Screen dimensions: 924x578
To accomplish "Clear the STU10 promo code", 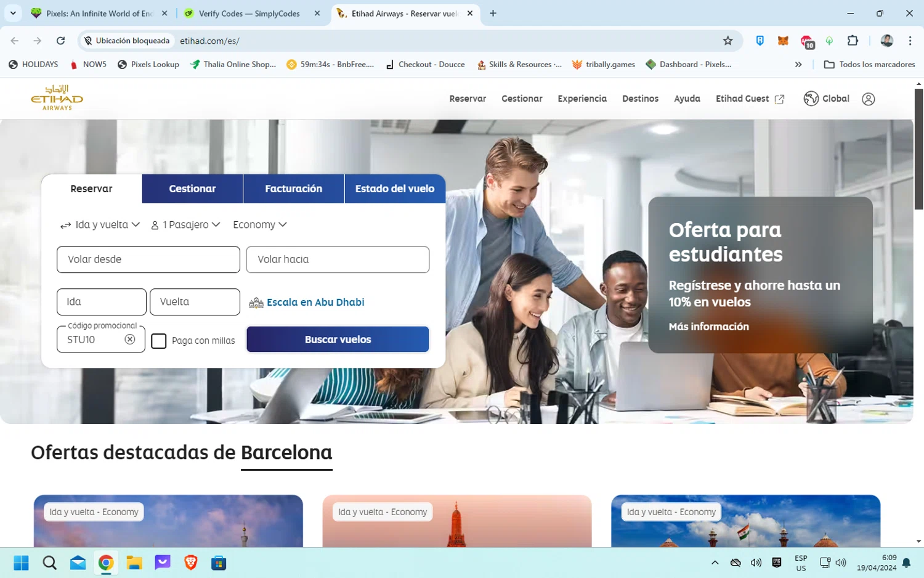I will [x=130, y=340].
